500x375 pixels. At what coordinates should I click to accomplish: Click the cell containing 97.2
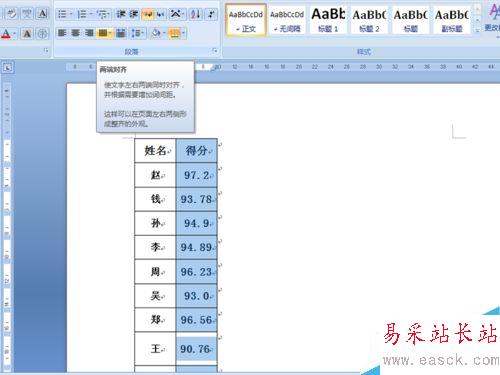pyautogui.click(x=197, y=175)
